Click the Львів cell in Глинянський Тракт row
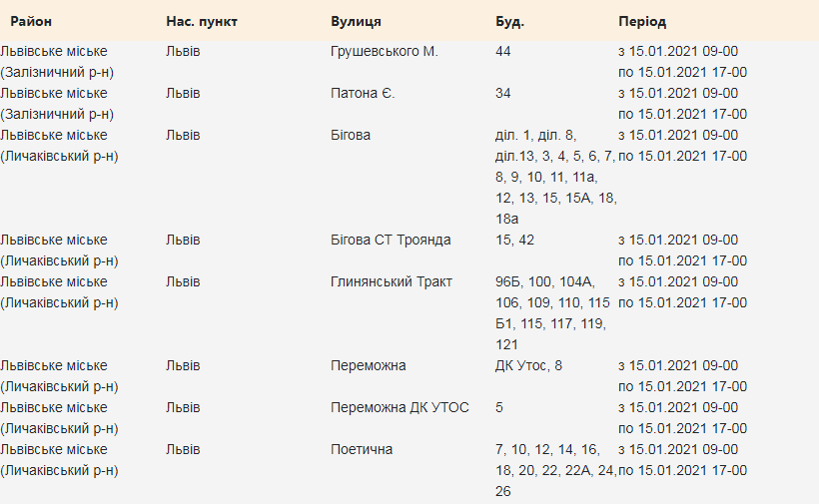The image size is (819, 504). (183, 281)
